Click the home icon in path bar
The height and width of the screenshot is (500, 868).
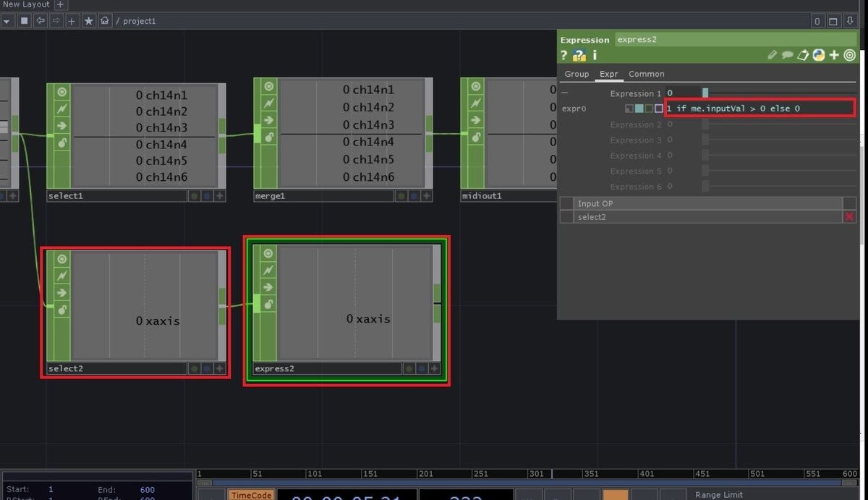[x=104, y=21]
